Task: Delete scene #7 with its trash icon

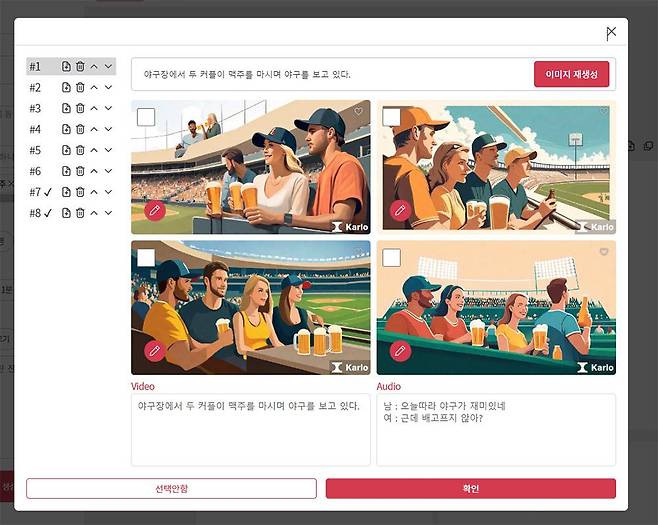Action: [x=80, y=192]
